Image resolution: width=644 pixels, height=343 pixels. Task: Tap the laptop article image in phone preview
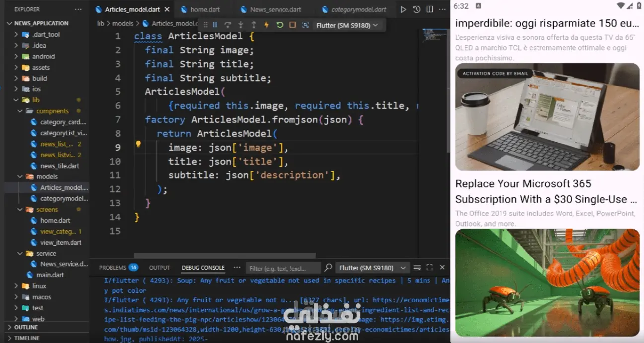(x=547, y=117)
